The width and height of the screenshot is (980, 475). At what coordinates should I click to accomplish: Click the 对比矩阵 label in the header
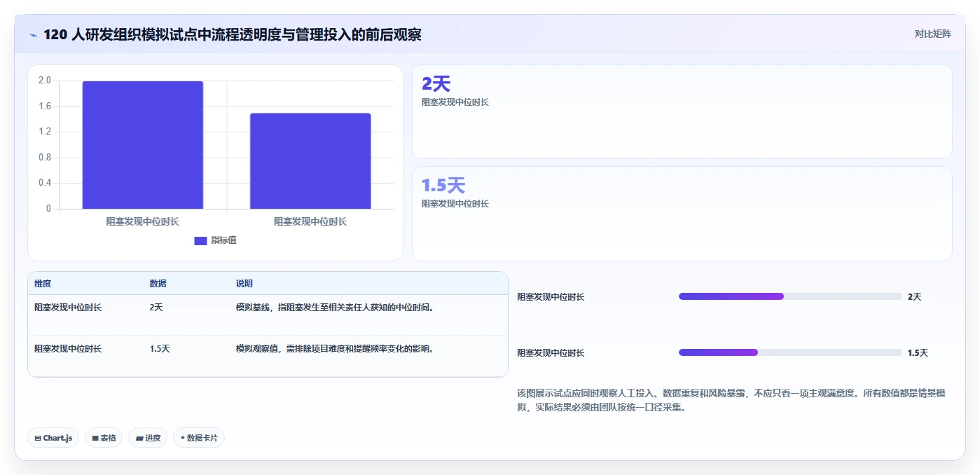click(x=932, y=34)
